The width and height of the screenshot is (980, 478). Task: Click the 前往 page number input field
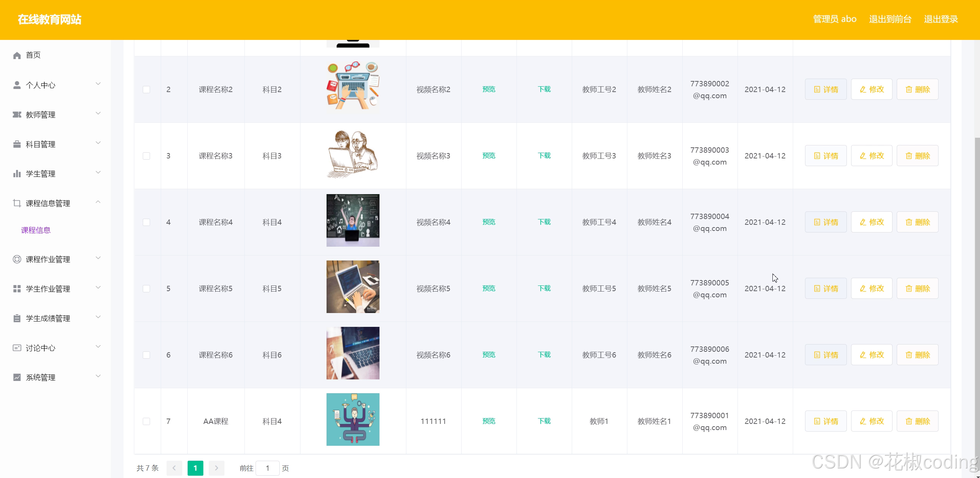click(x=267, y=468)
